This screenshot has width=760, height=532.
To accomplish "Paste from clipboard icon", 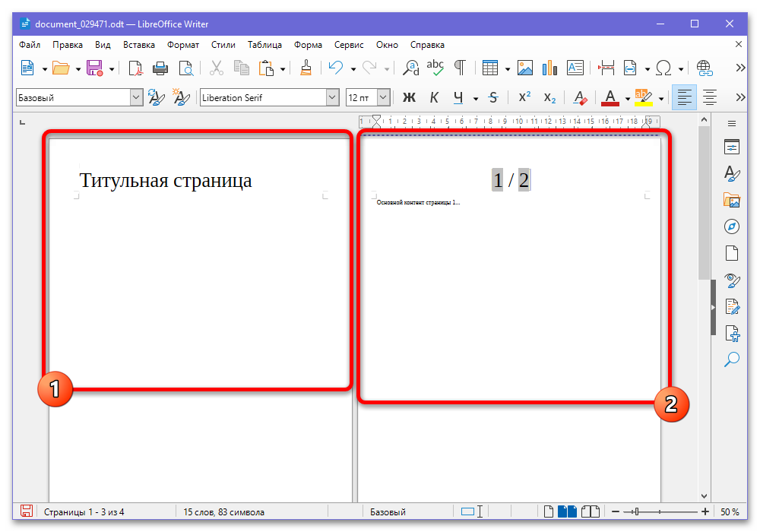I will pyautogui.click(x=266, y=68).
